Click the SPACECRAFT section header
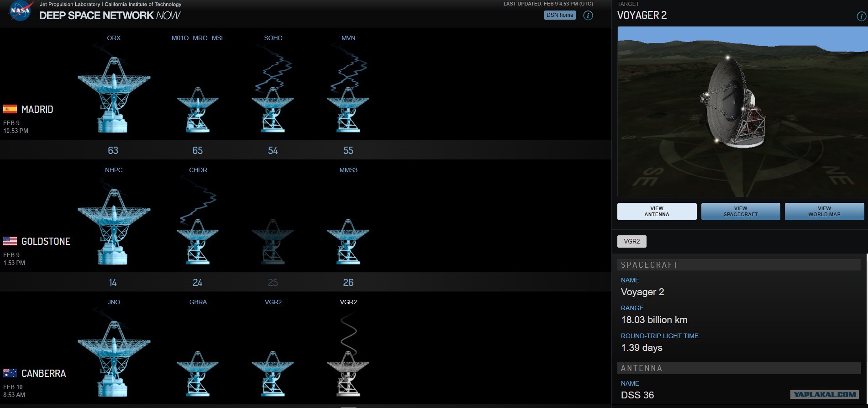 [739, 265]
